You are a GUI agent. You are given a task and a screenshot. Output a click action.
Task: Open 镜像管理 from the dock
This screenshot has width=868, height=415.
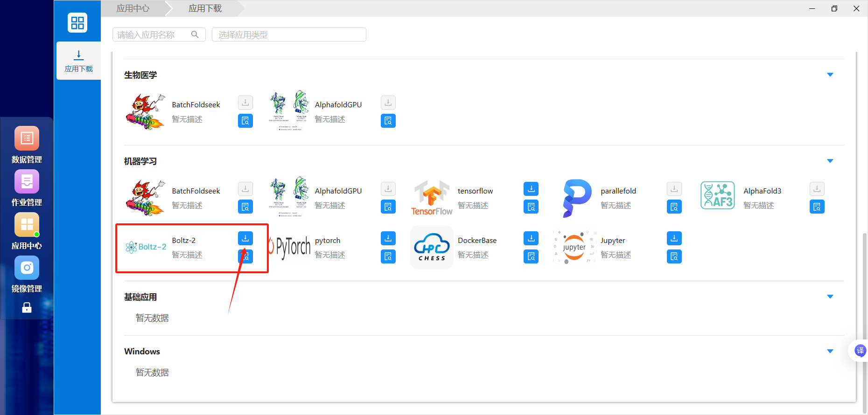27,274
